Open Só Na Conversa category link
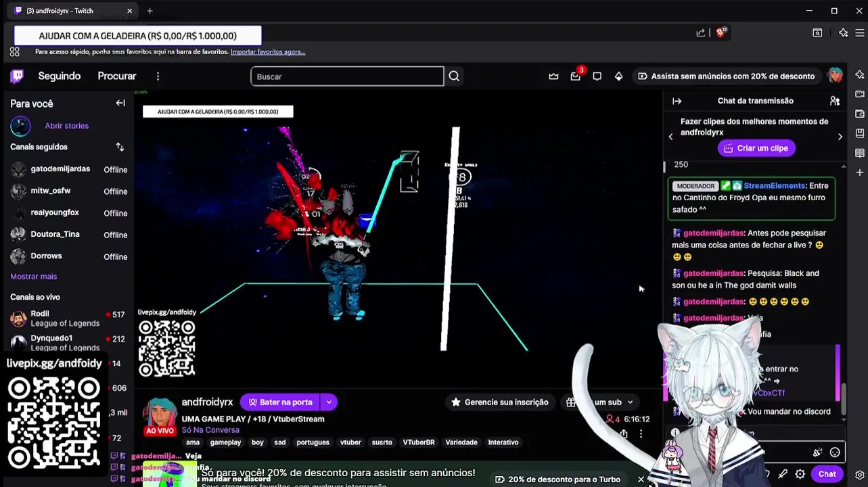 coord(210,430)
